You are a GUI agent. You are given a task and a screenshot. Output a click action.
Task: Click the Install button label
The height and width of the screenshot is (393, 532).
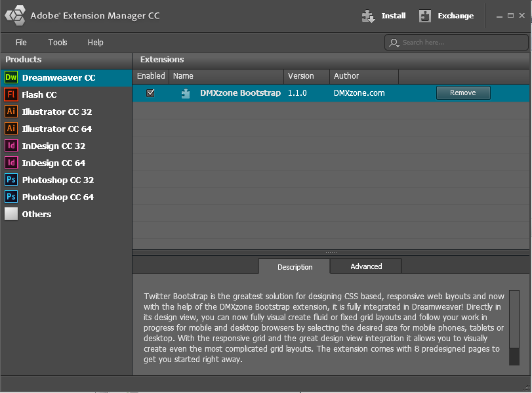click(394, 16)
